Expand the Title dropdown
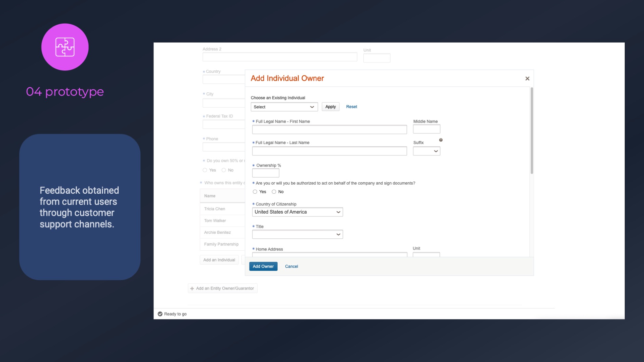This screenshot has height=362, width=644. pyautogui.click(x=297, y=234)
